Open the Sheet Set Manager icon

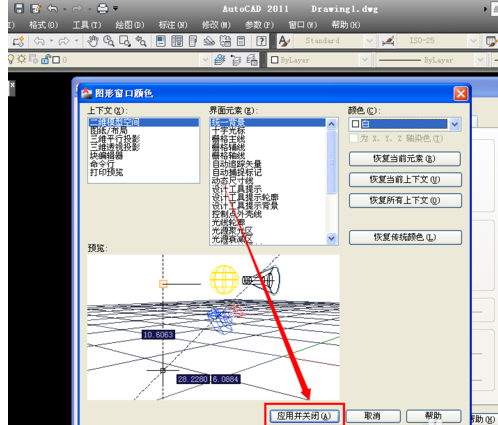pos(209,41)
